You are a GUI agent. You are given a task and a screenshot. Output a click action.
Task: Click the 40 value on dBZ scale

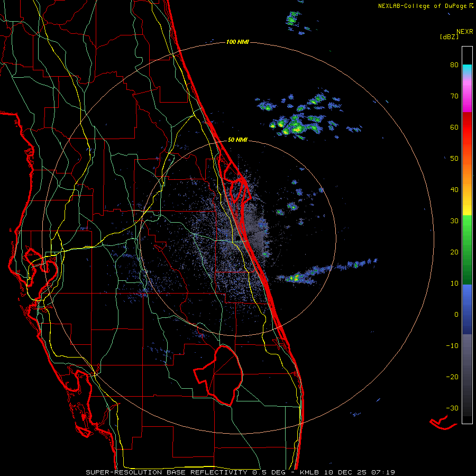454,190
